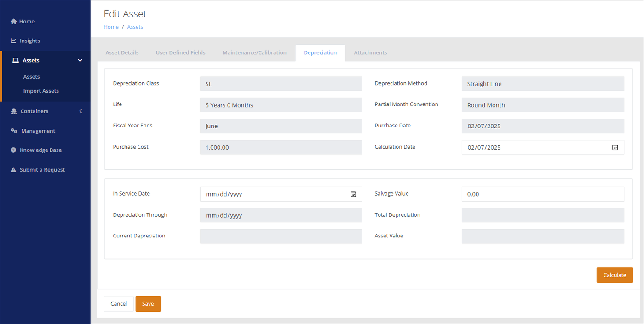Click the In Service Date input field
Screen dimensions: 644x324
point(281,194)
